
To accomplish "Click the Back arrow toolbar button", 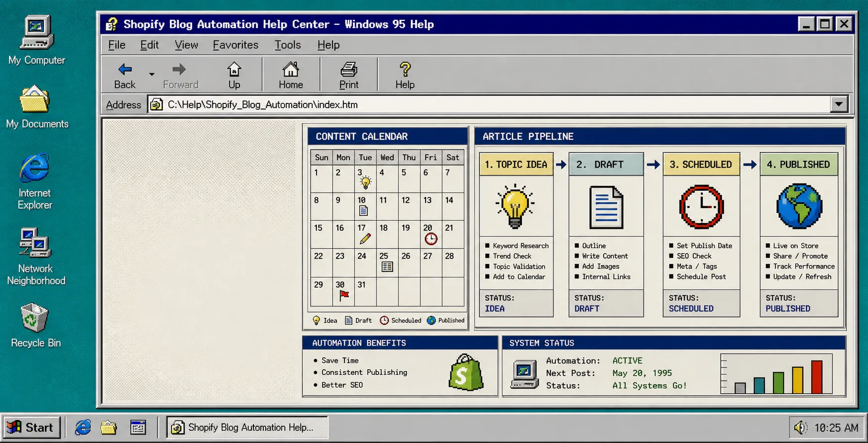I will pyautogui.click(x=125, y=75).
